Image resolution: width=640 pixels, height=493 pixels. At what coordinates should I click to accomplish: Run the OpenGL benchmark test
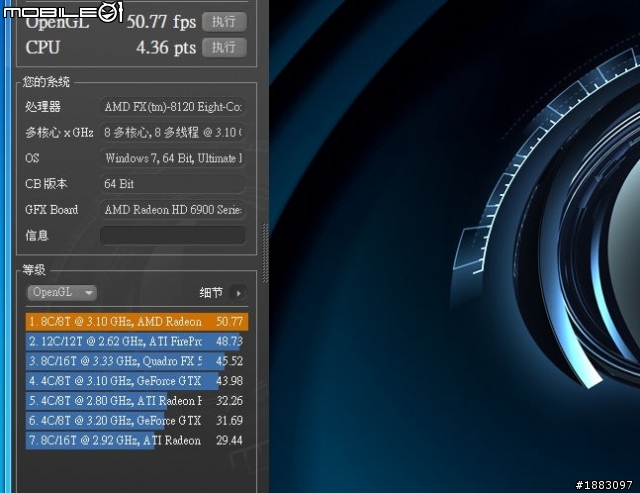224,21
